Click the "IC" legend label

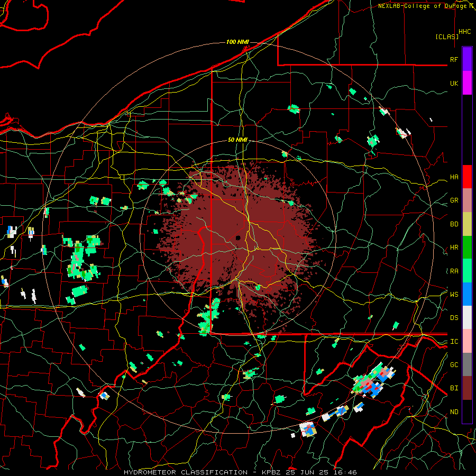click(x=454, y=342)
